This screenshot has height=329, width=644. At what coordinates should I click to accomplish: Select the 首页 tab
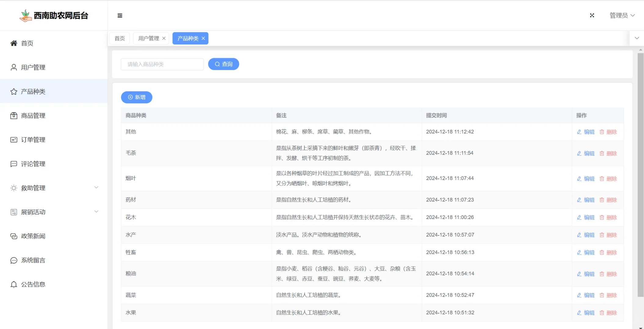[119, 38]
